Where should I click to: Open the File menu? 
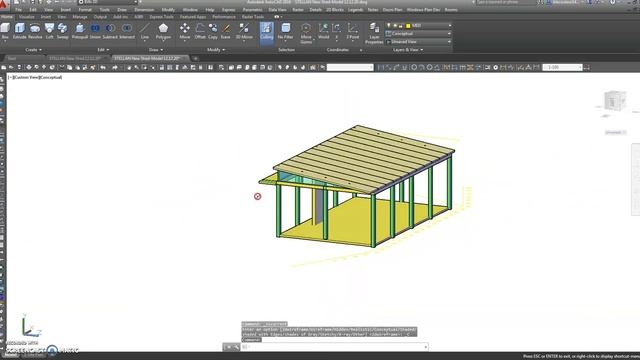pyautogui.click(x=18, y=10)
